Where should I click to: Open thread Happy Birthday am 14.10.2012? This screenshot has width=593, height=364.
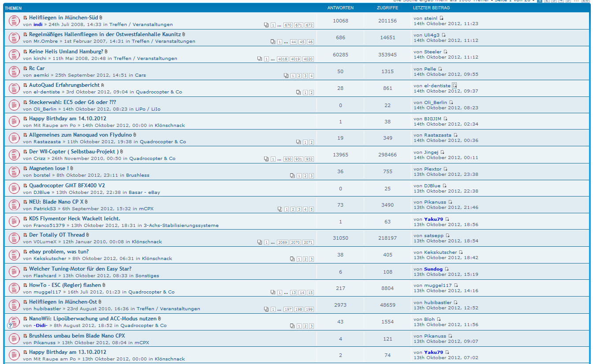click(67, 119)
